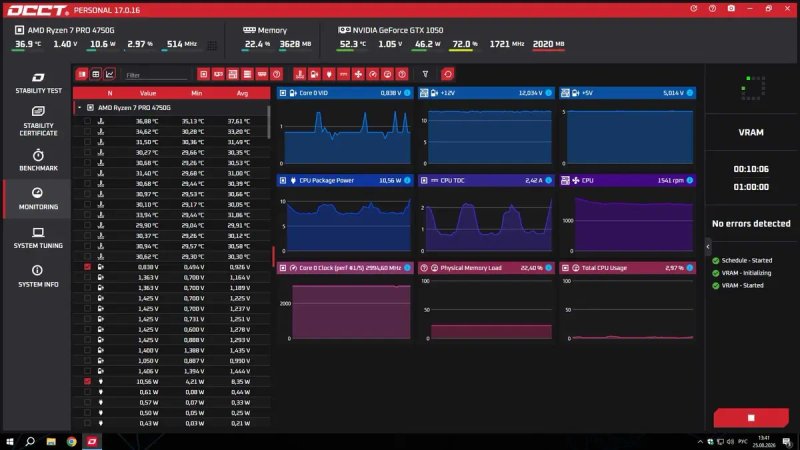Viewport: 800px width, 450px height.
Task: Uncheck the 0,838 V row checkbox
Action: 87,267
